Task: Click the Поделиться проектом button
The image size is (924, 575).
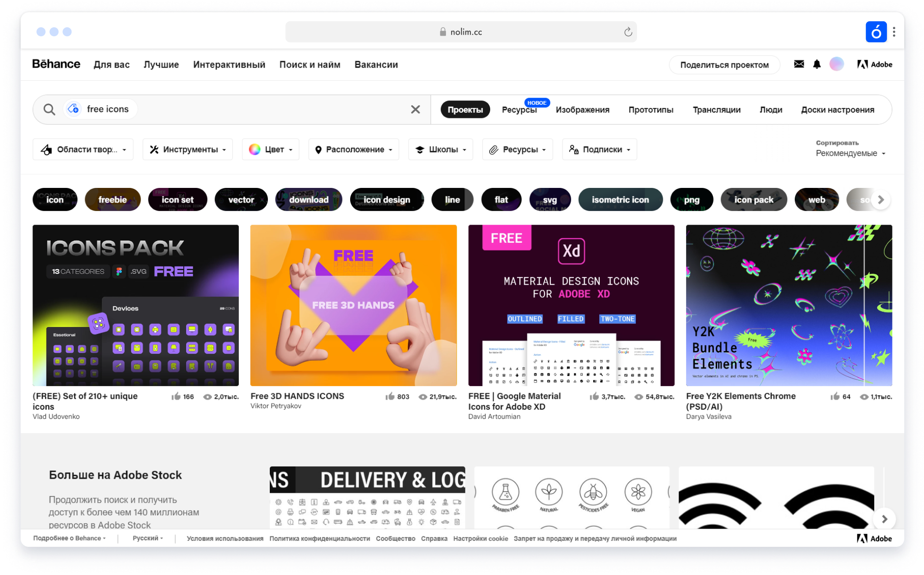Action: (724, 65)
